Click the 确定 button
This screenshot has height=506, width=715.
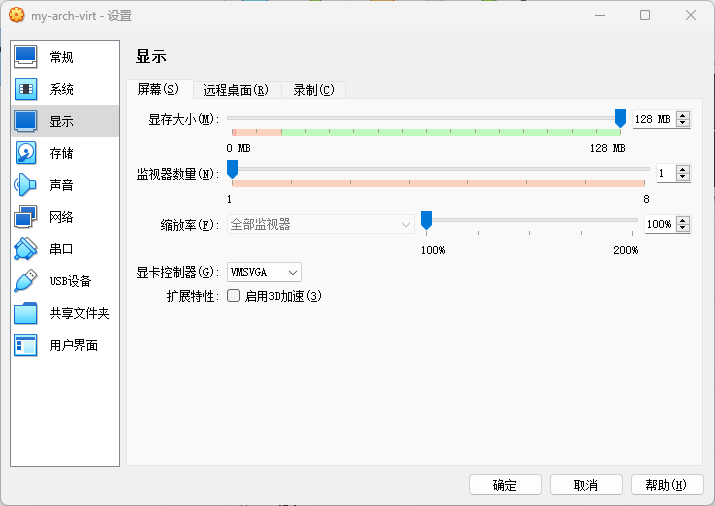505,485
